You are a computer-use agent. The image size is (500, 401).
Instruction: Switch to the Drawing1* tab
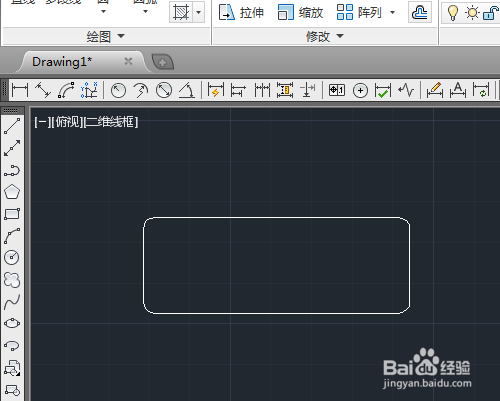pyautogui.click(x=62, y=62)
